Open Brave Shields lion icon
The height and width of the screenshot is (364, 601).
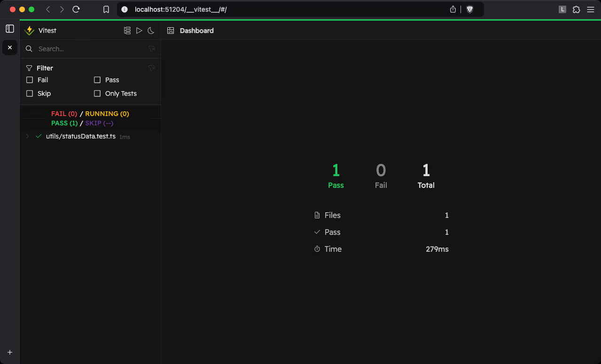click(x=469, y=9)
